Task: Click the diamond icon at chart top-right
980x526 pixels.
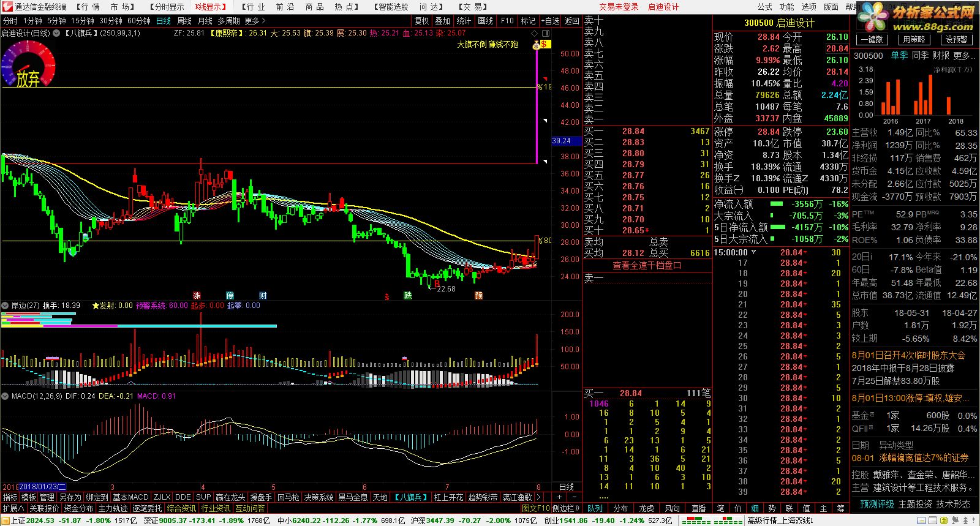Action: [x=535, y=33]
